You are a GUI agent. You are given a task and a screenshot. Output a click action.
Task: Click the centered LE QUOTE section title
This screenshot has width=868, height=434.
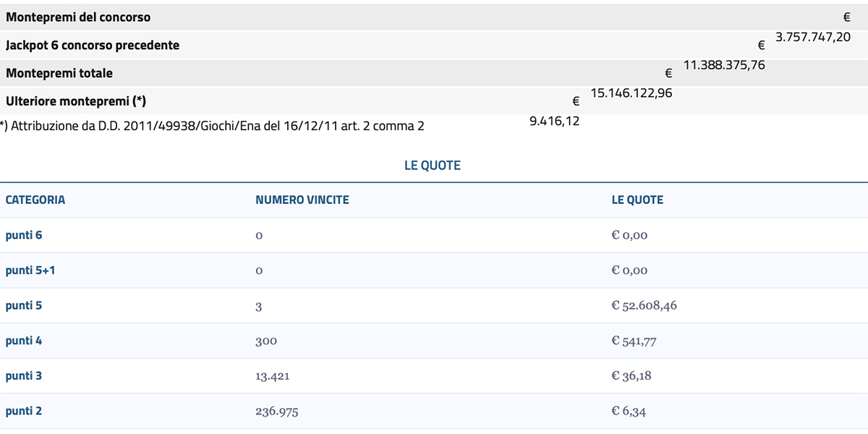coord(433,165)
